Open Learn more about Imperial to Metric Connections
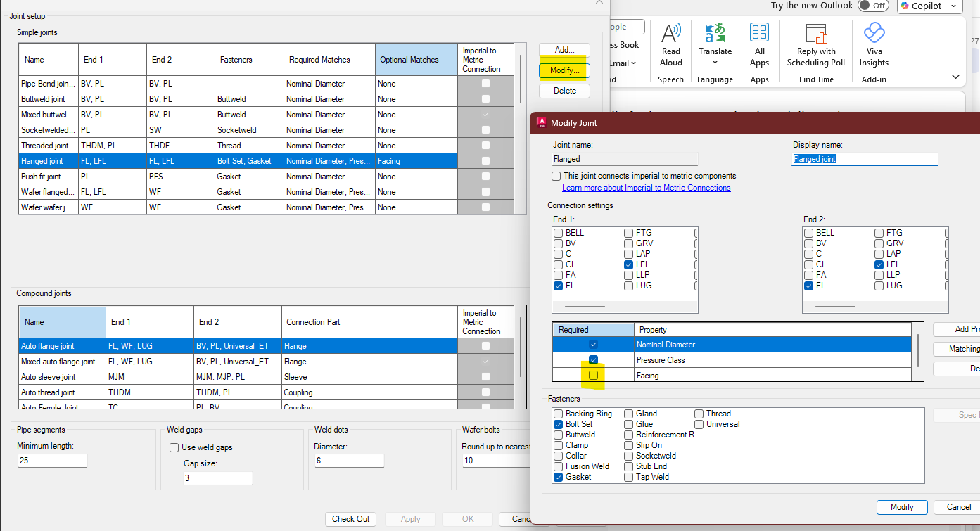 tap(646, 188)
